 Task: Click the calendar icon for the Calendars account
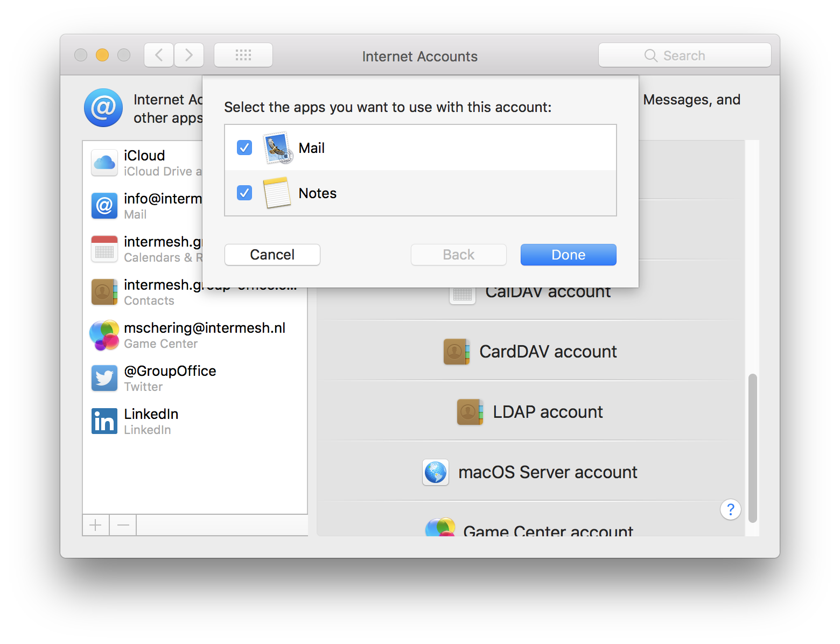point(104,249)
